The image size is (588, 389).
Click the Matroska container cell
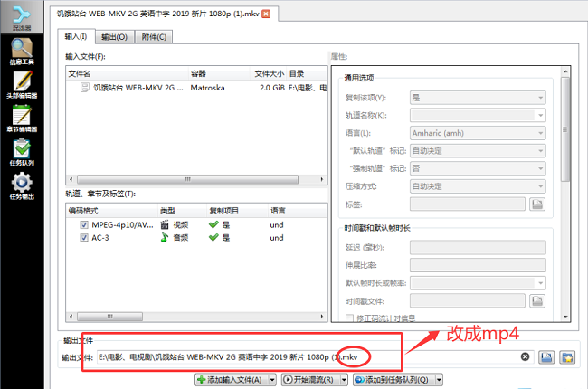(207, 88)
